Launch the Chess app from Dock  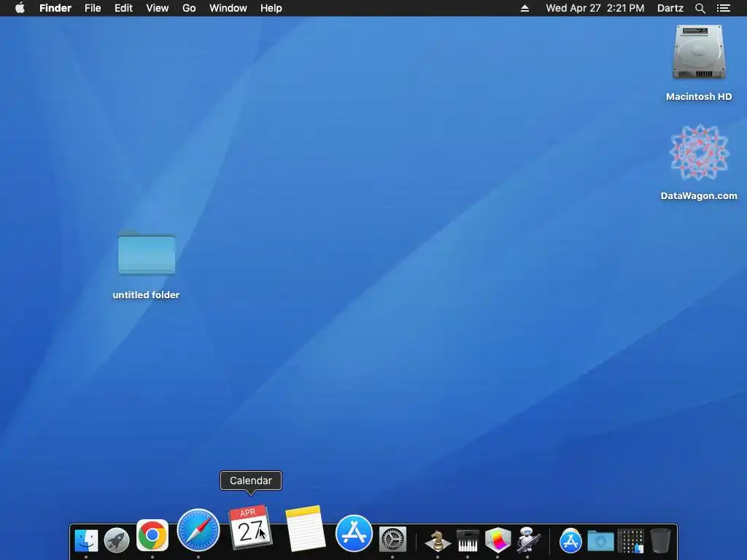point(438,540)
